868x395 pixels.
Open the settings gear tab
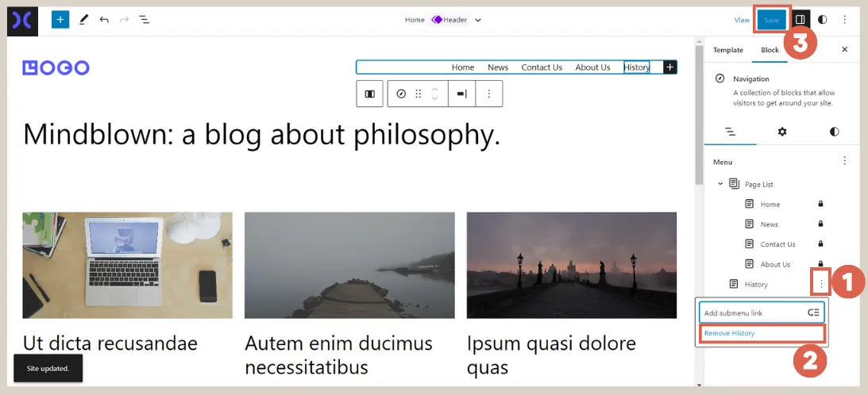tap(782, 132)
